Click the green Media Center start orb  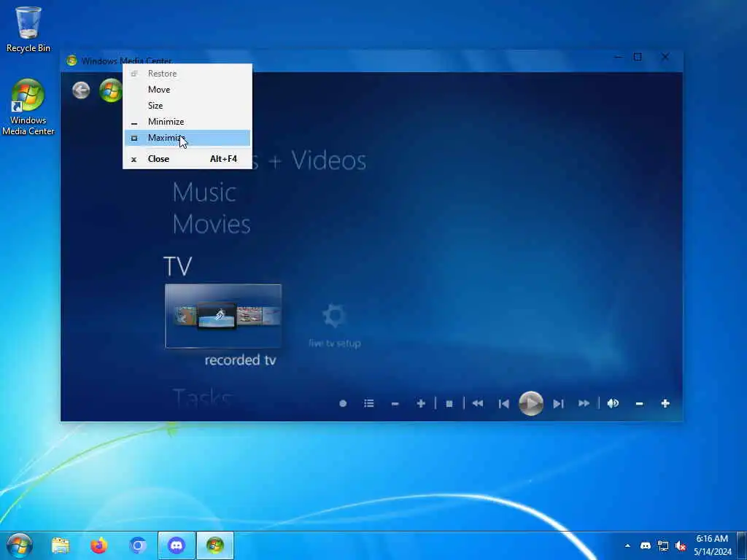tap(111, 90)
